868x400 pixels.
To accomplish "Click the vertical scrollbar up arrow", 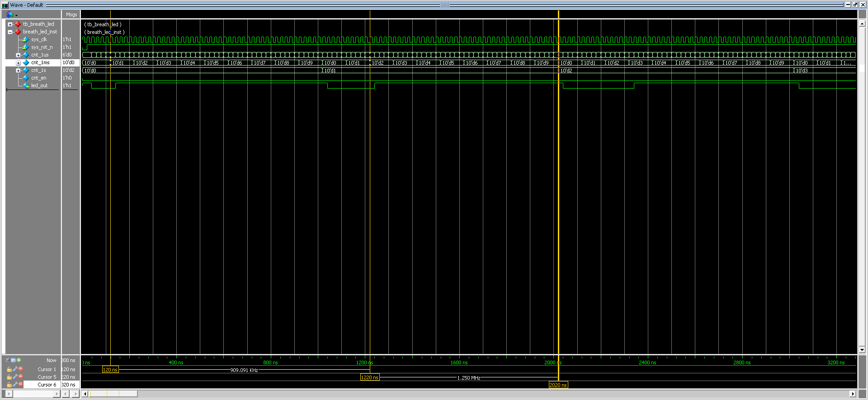I will [862, 24].
